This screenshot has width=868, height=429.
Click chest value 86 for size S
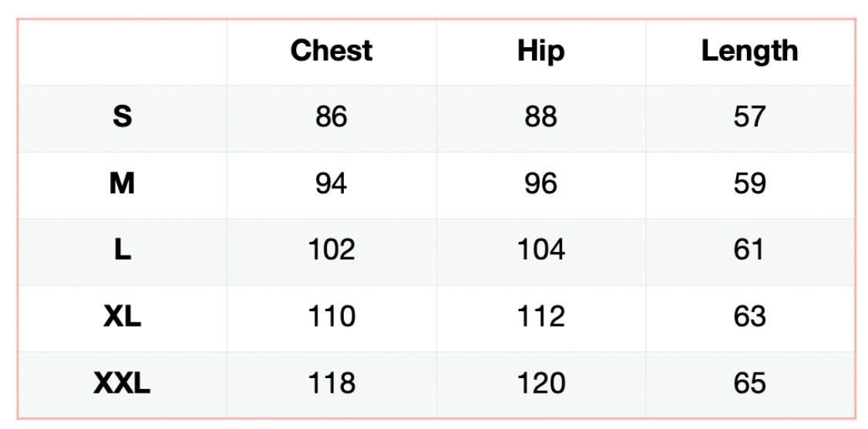pyautogui.click(x=331, y=117)
